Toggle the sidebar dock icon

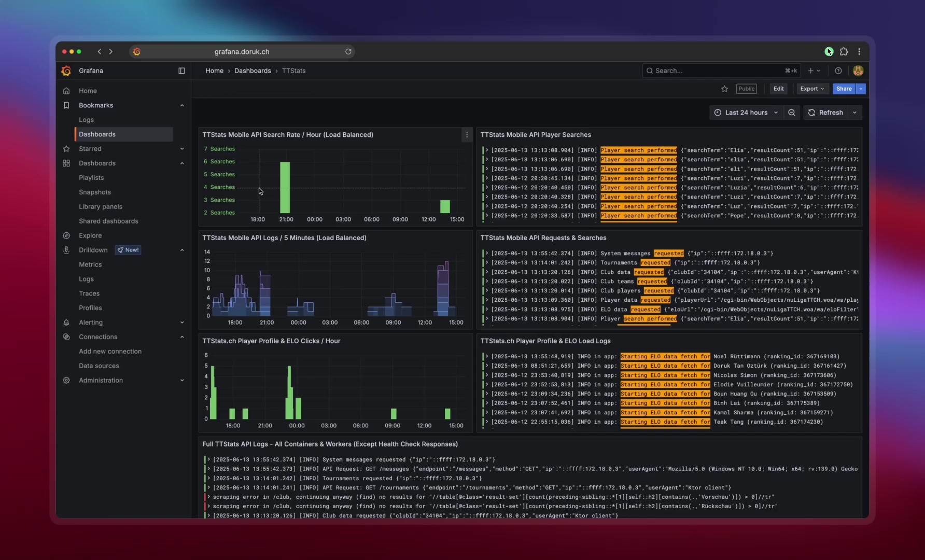point(181,71)
